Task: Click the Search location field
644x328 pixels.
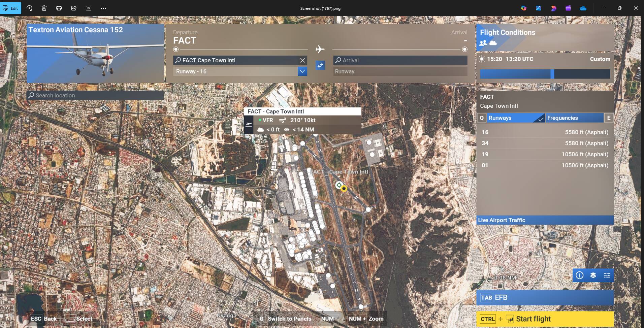Action: click(95, 95)
